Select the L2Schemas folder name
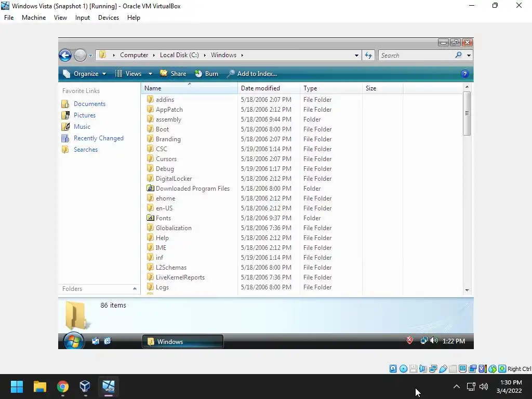The image size is (532, 399). pyautogui.click(x=171, y=268)
